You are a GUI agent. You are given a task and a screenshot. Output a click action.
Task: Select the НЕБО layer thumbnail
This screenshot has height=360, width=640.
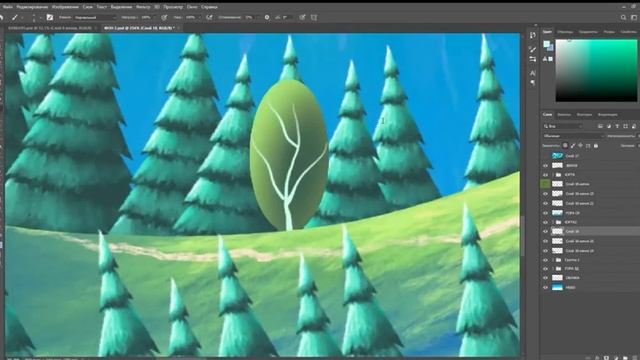557,287
